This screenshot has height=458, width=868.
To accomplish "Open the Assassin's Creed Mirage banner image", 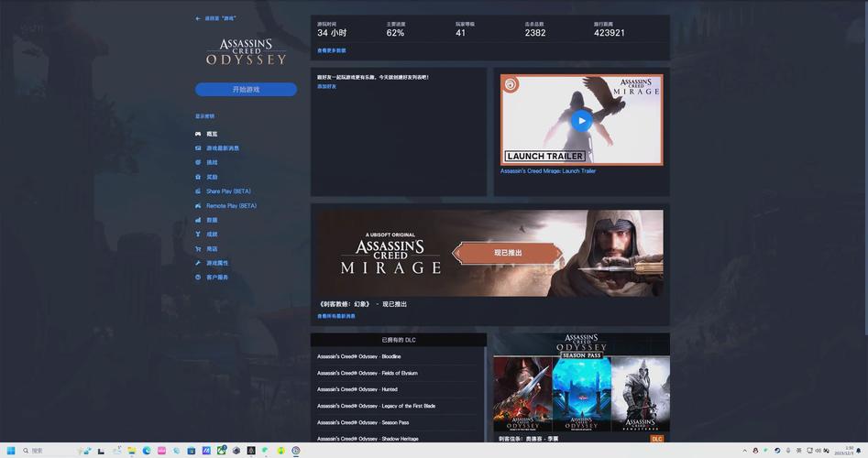I will [x=489, y=253].
